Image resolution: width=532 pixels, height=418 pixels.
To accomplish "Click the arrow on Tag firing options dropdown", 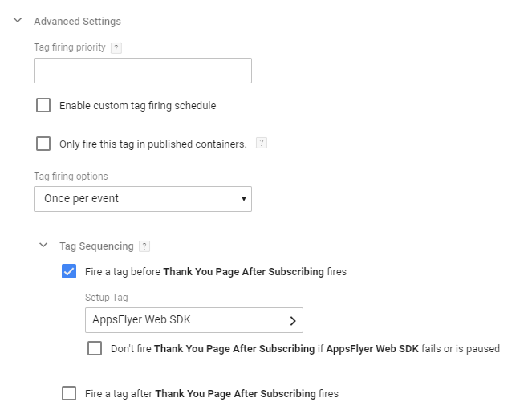I will [x=243, y=198].
